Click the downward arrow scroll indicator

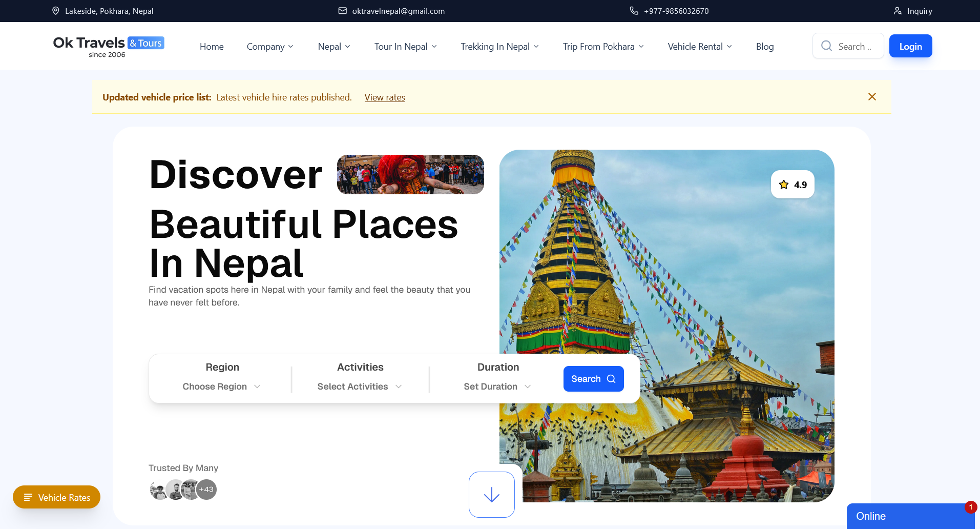pos(491,495)
